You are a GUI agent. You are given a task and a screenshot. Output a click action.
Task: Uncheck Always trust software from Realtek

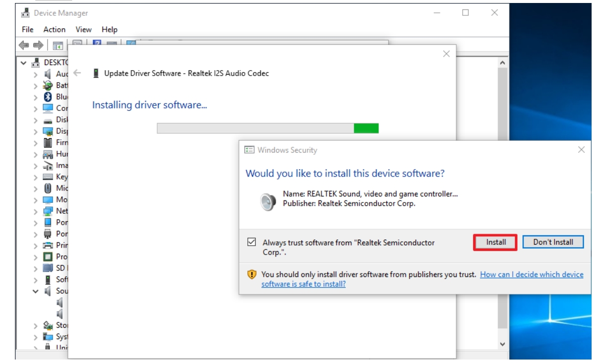[x=252, y=243]
